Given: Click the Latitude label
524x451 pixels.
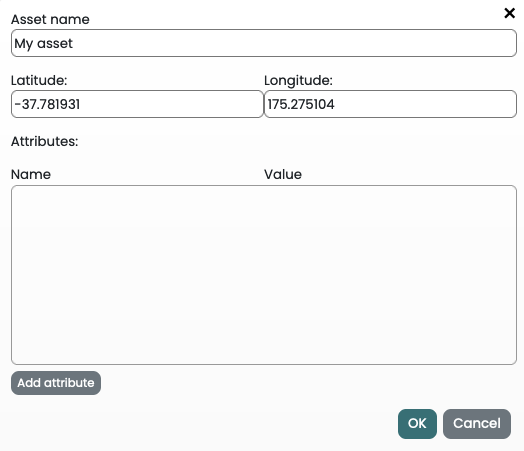Looking at the screenshot, I should tap(39, 80).
